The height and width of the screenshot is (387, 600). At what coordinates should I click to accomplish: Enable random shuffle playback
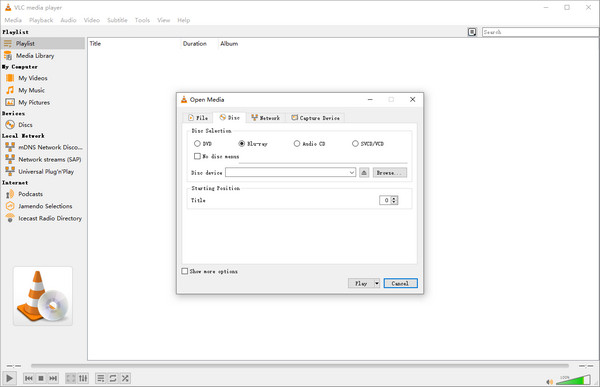[x=125, y=378]
